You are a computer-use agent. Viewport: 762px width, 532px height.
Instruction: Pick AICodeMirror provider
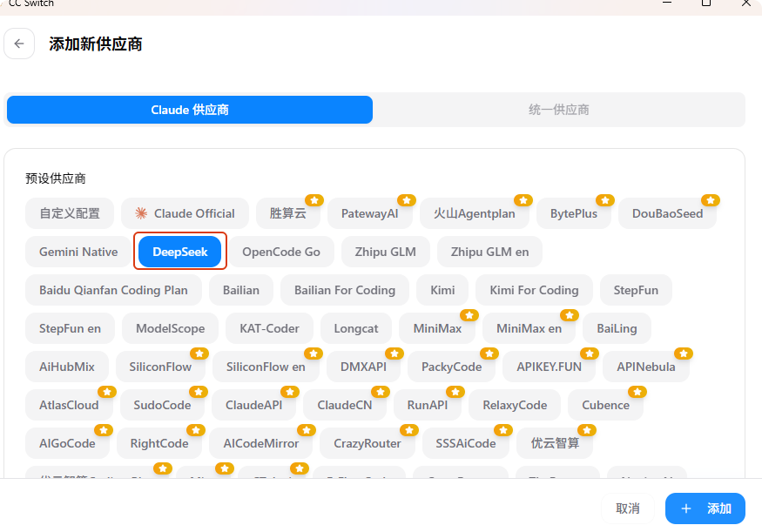click(261, 443)
